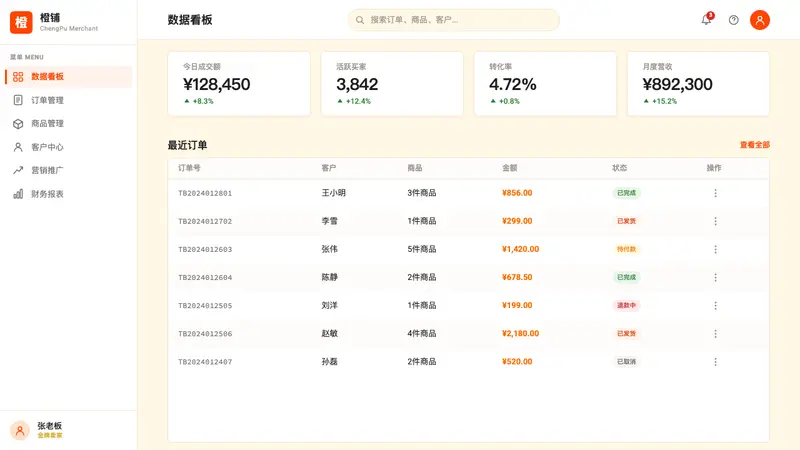Screen dimensions: 800x450
Task: Click 已发货 status badge for 李雪
Action: [627, 221]
